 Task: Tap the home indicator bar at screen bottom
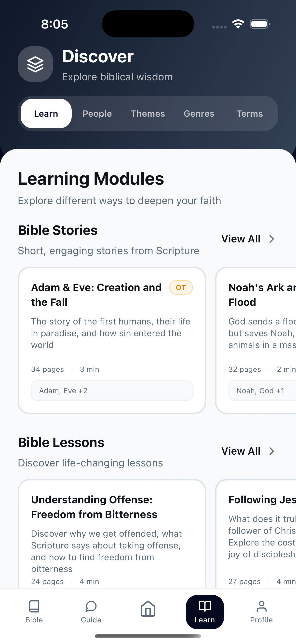point(148,636)
